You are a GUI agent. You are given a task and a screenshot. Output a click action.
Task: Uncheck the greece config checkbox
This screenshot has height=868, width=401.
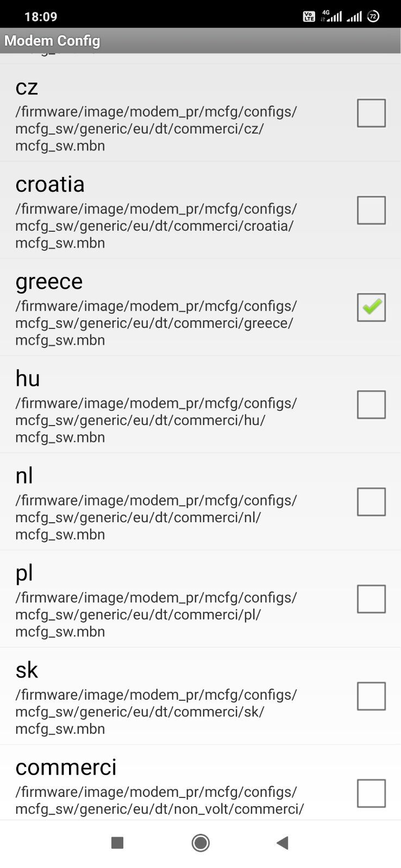tap(371, 307)
